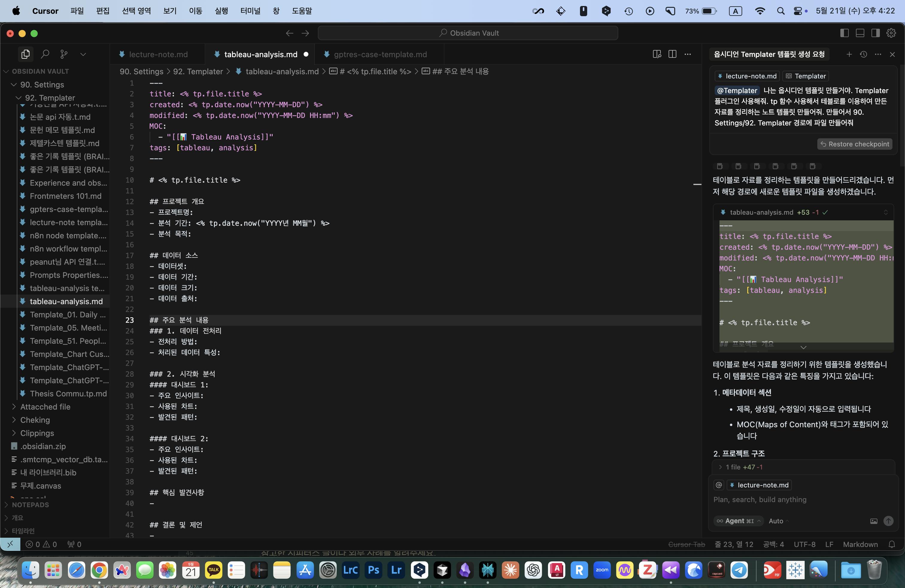Open the Agent mode dropdown
The width and height of the screenshot is (905, 588).
(739, 521)
